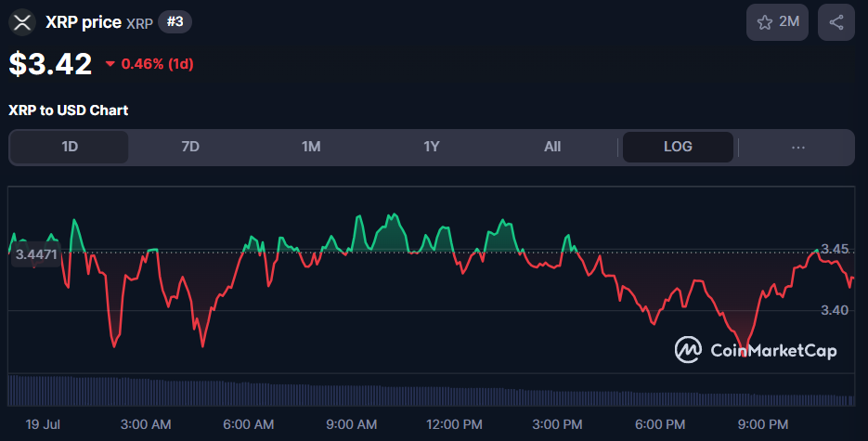The height and width of the screenshot is (441, 868).
Task: Click the 3.45 axis label
Action: pos(835,249)
